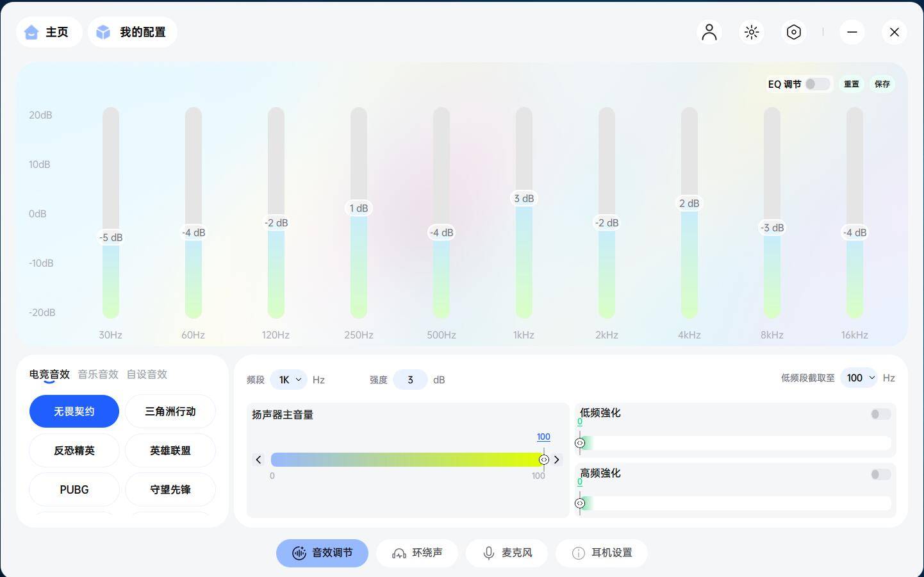Click the 强度 dB input field
This screenshot has height=577, width=924.
point(410,380)
